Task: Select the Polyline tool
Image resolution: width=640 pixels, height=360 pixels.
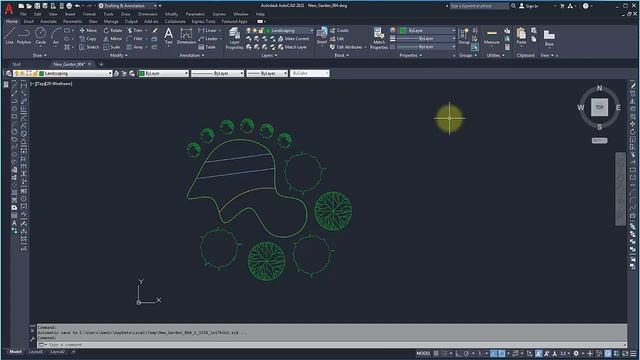Action: [x=24, y=36]
